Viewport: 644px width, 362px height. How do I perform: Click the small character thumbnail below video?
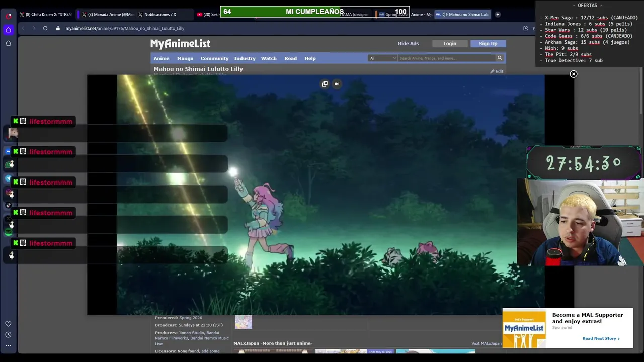243,322
